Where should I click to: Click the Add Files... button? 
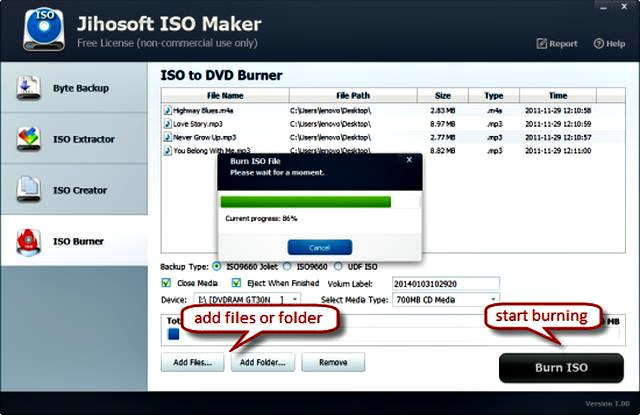click(193, 362)
